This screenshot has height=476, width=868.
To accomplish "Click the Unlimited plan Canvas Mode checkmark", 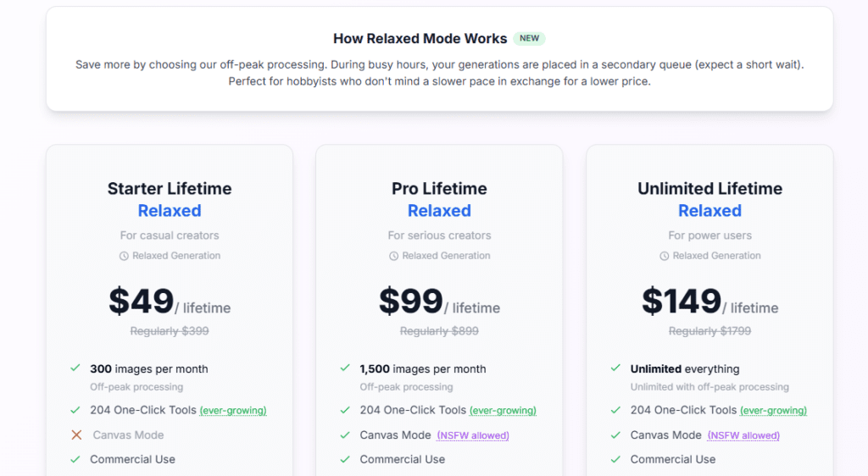I will [615, 435].
